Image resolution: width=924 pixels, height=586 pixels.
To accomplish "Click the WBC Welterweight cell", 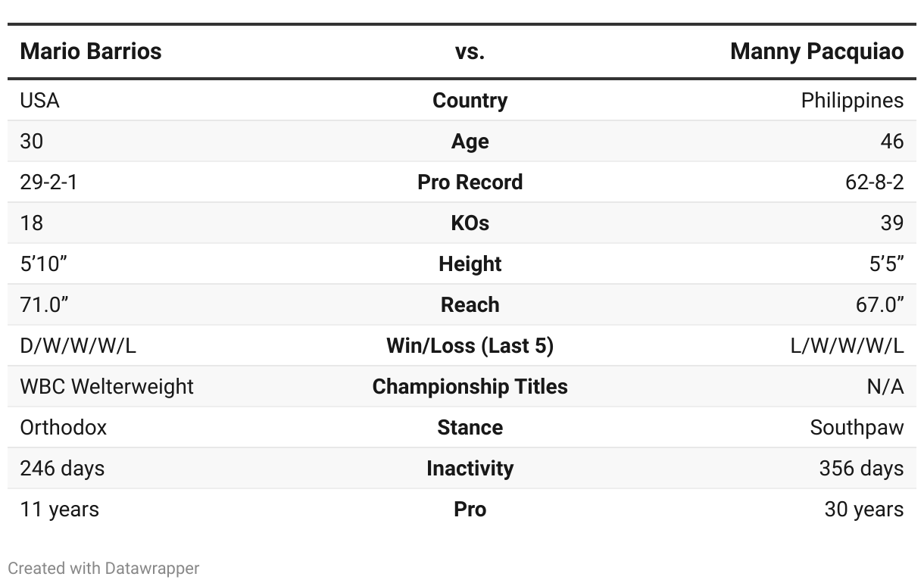I will pos(107,387).
